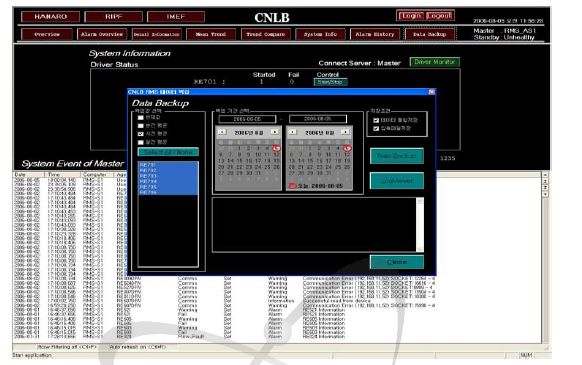This screenshot has height=365, width=582.
Task: Switch to the HANARO facility
Action: coord(50,17)
